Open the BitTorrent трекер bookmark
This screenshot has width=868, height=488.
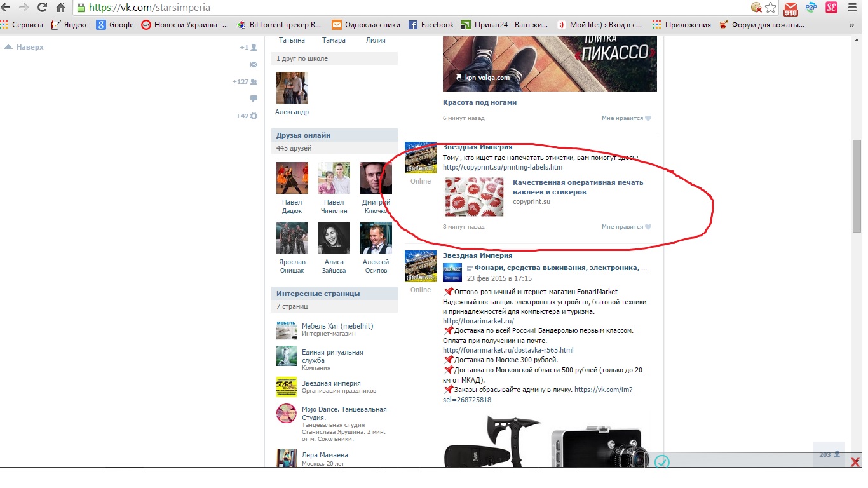click(279, 25)
